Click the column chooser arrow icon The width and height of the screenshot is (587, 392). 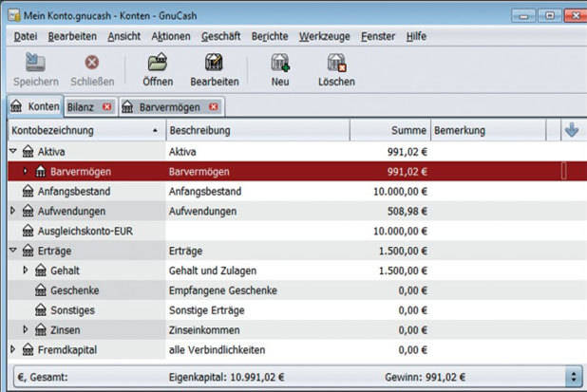click(572, 130)
